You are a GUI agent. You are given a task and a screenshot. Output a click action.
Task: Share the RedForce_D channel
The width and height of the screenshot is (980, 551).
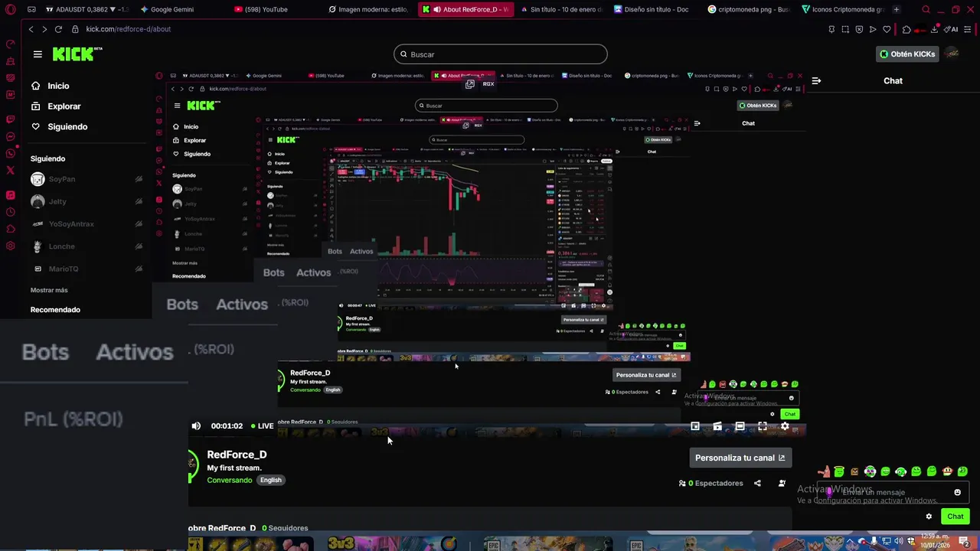tap(757, 483)
